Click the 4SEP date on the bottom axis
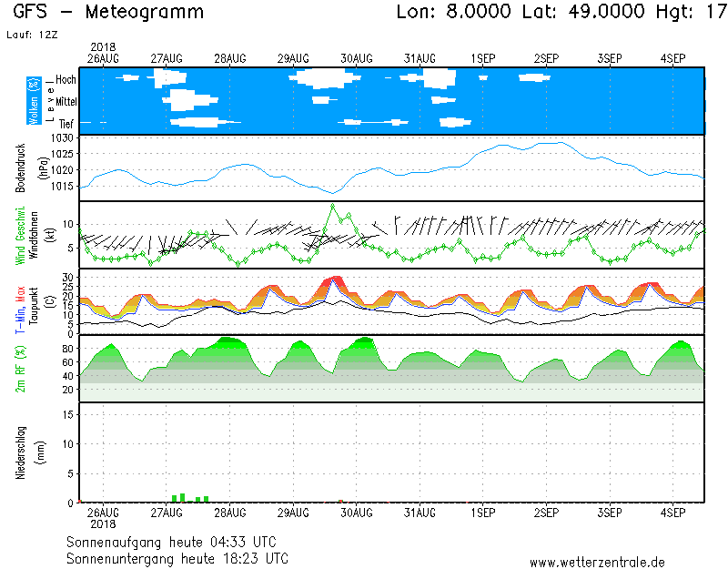Screen dimensions: 728x569 pos(672,513)
